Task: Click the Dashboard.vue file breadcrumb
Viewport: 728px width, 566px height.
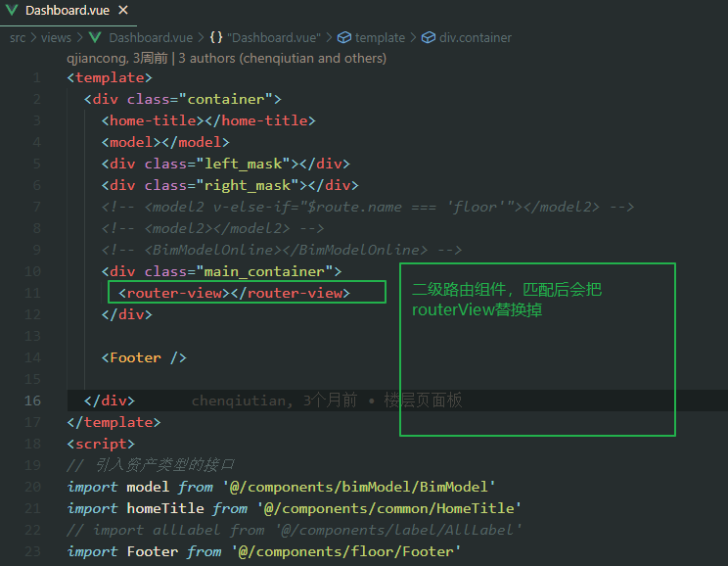Action: pyautogui.click(x=151, y=37)
